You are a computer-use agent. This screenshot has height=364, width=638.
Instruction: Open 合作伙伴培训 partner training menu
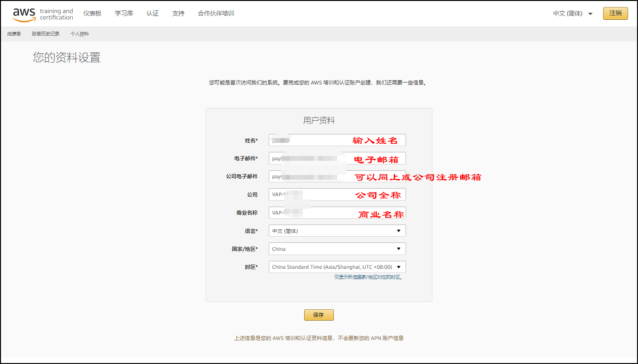click(x=216, y=14)
